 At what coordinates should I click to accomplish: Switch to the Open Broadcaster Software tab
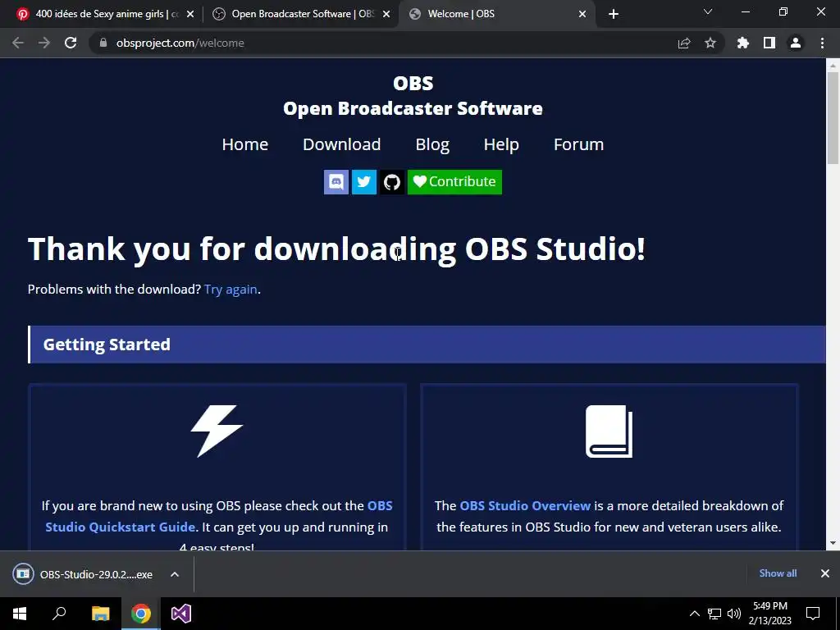[303, 14]
